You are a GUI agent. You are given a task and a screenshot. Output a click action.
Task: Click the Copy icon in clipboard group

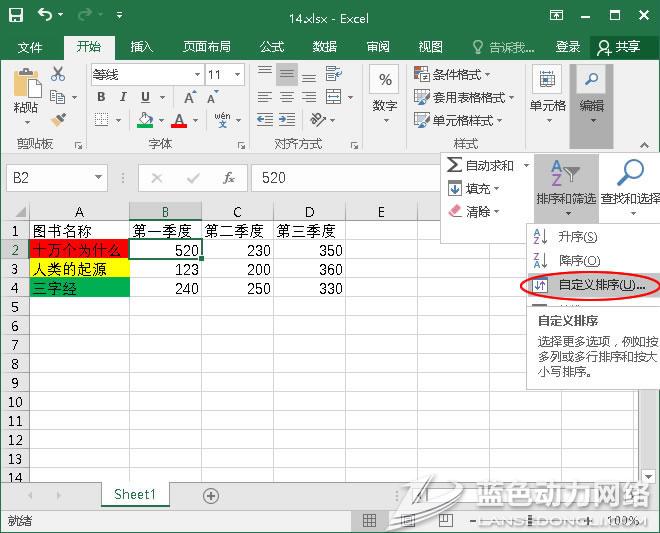[x=58, y=97]
